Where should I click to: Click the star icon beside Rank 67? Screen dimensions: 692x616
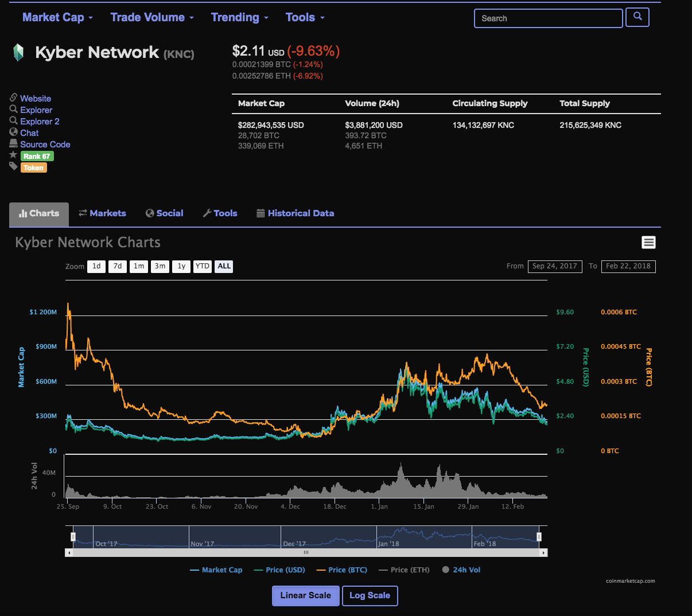coord(13,155)
